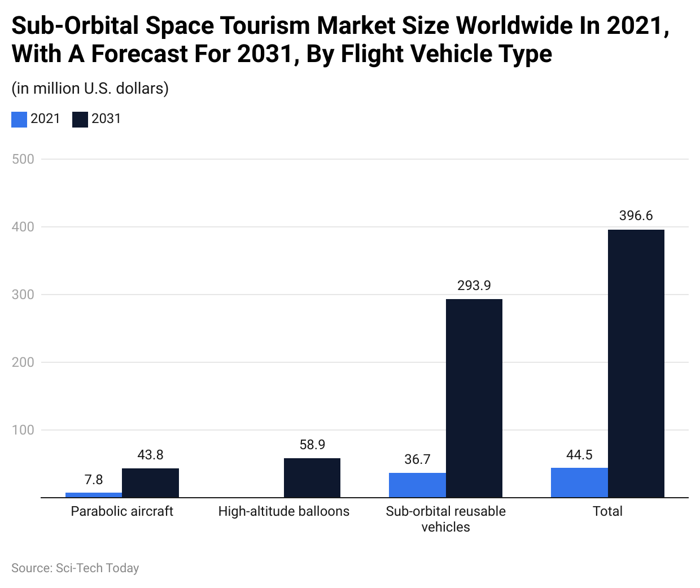The image size is (700, 588).
Task: Click the 293.9 value label
Action: pyautogui.click(x=474, y=286)
